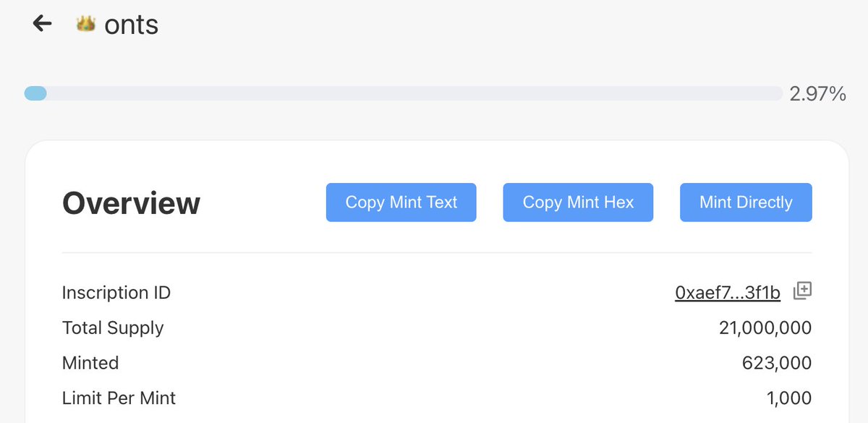Select the Minted label
Screen dimensions: 868x423
[x=90, y=362]
